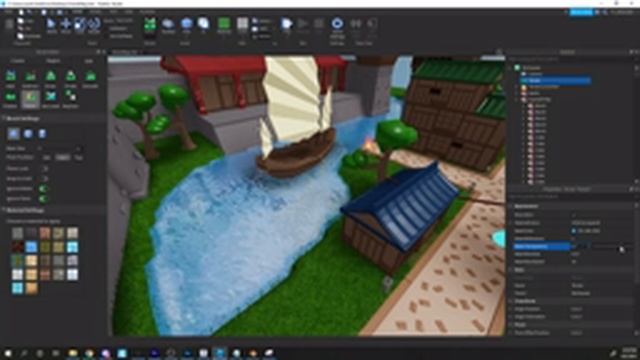Select the Sea Level terrain tool
Screen dimensions: 640x360
tap(51, 99)
